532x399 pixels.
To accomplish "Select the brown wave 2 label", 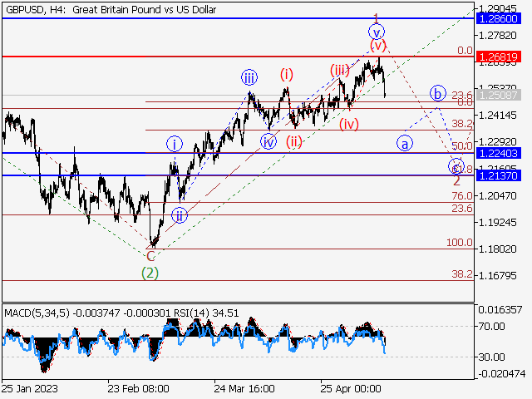I will (456, 180).
